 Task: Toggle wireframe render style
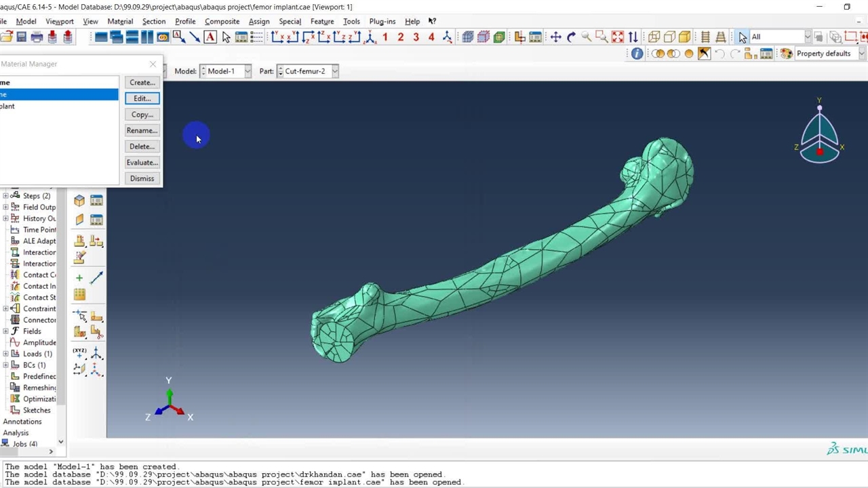(x=654, y=37)
